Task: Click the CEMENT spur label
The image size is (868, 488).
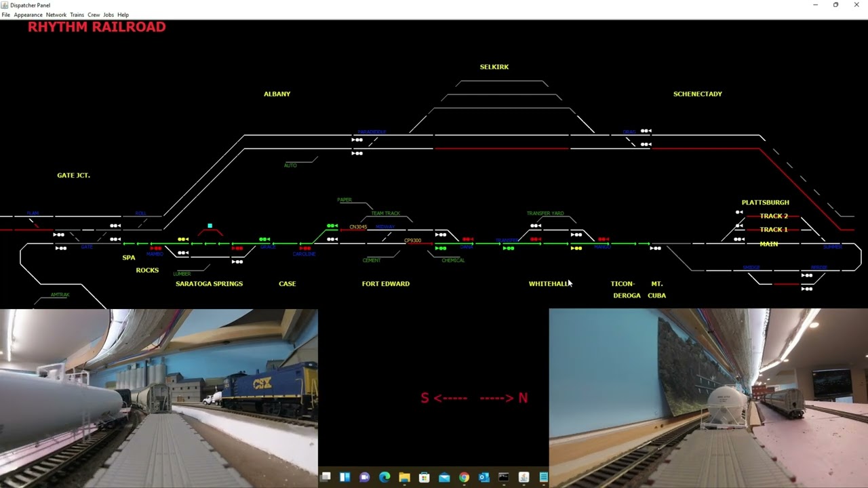Action: pos(372,260)
